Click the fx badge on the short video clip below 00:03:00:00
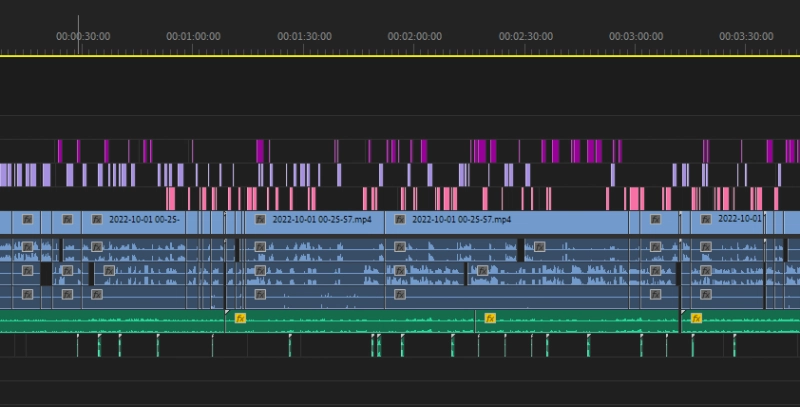800x407 pixels. (x=655, y=219)
